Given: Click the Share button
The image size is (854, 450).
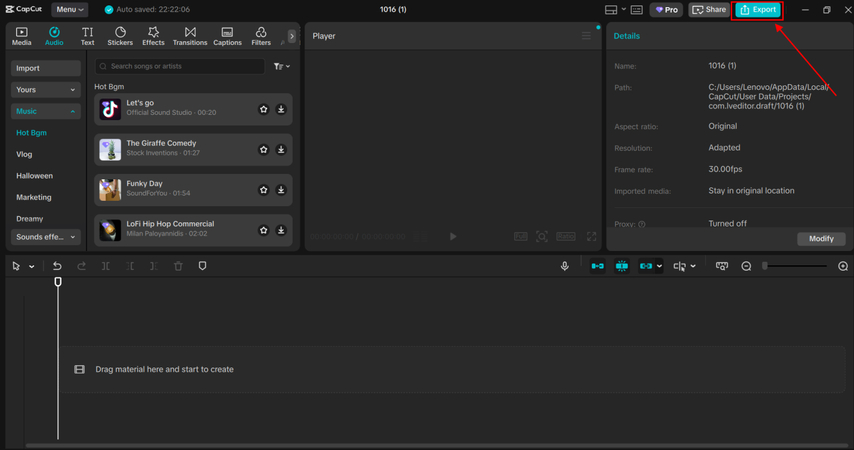Looking at the screenshot, I should pyautogui.click(x=709, y=10).
